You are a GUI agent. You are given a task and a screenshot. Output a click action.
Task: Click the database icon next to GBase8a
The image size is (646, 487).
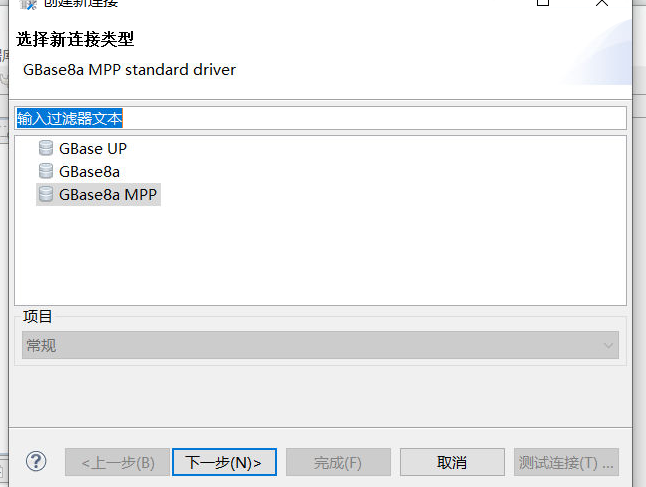click(46, 171)
